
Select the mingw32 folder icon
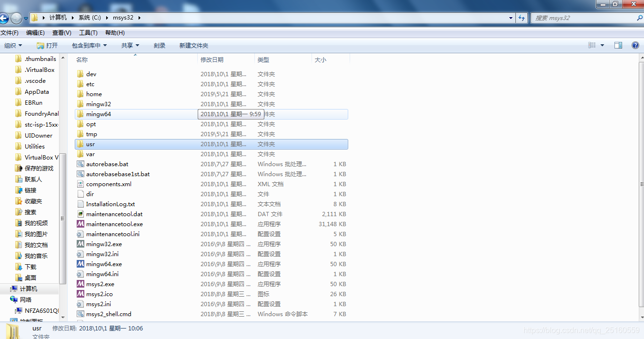pyautogui.click(x=80, y=104)
